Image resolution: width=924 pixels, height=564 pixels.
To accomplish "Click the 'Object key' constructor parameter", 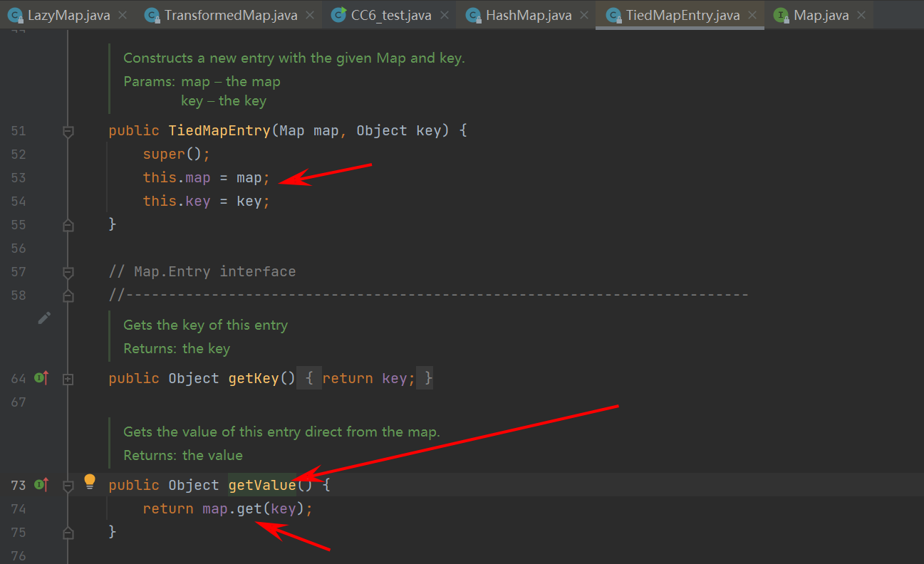I will 399,131.
